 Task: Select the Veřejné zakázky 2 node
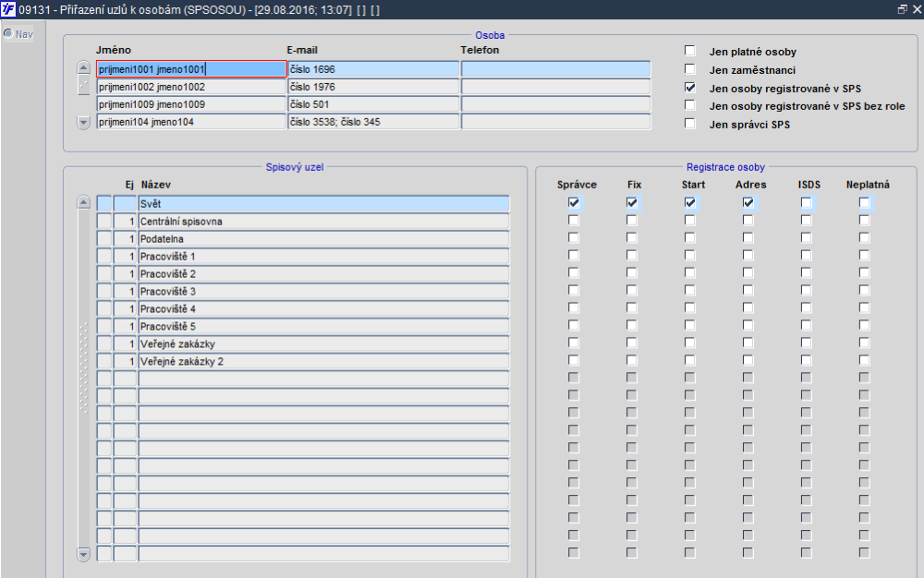point(323,361)
